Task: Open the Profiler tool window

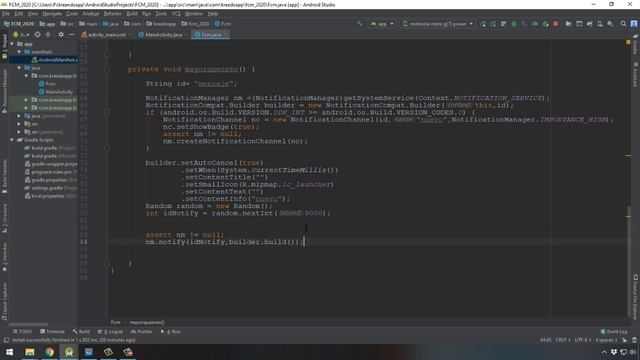Action: [x=141, y=332]
